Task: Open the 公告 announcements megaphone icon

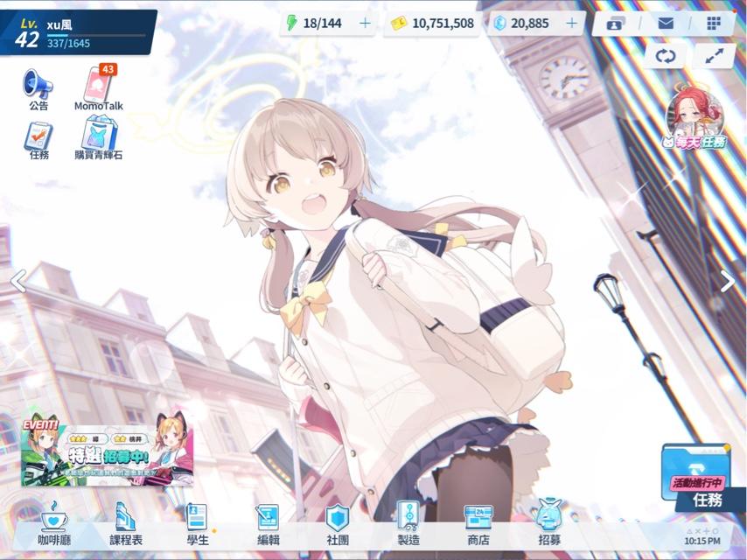Action: click(x=38, y=89)
